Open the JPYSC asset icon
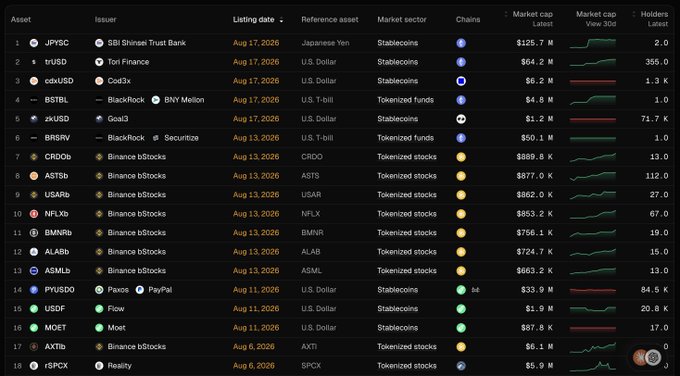This screenshot has height=376, width=680. (34, 43)
